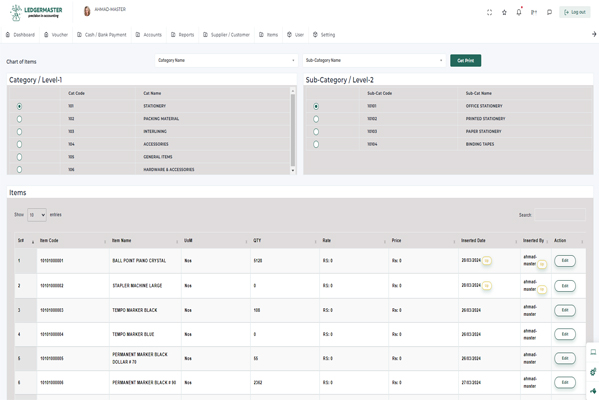Toggle fullscreen mode icon in header
599x400 pixels.
[x=489, y=12]
